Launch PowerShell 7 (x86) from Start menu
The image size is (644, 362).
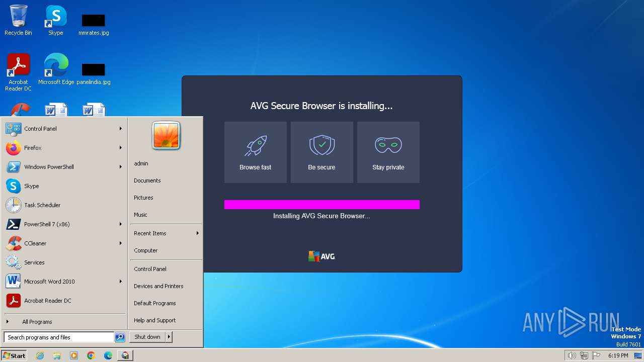click(64, 224)
